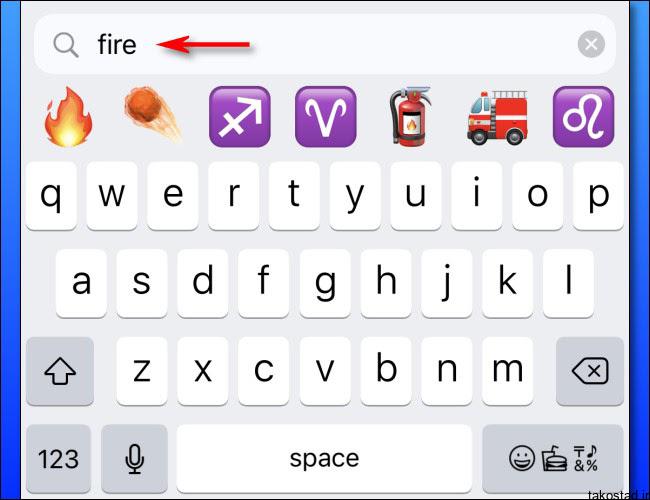650x500 pixels.
Task: Tap the letter p key
Action: click(x=598, y=196)
